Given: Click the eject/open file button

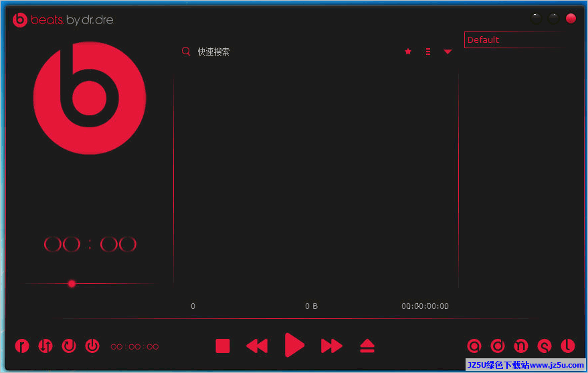Looking at the screenshot, I should tap(367, 346).
